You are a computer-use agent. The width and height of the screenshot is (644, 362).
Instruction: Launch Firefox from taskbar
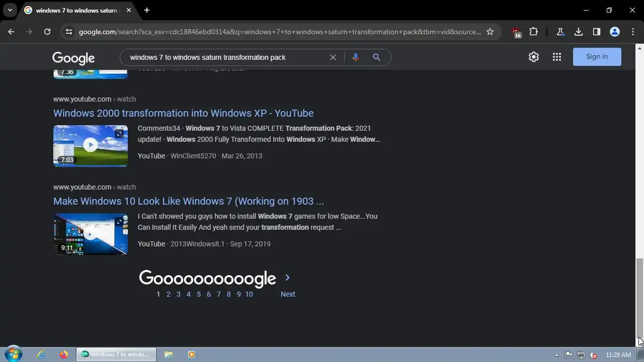63,354
